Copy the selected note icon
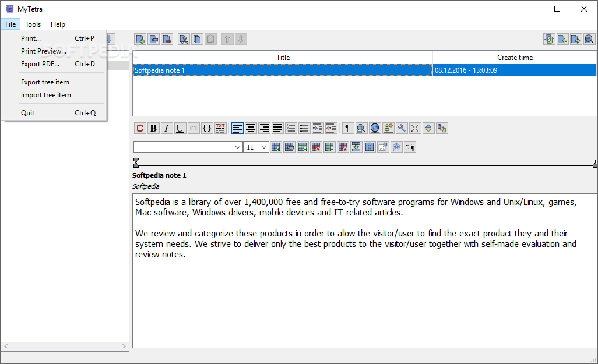The height and width of the screenshot is (364, 598). (x=197, y=39)
